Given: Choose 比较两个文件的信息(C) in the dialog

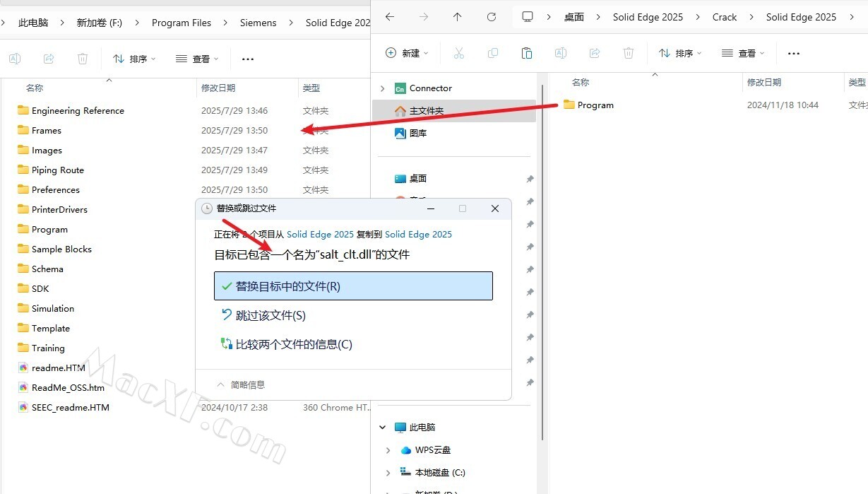Looking at the screenshot, I should click(286, 344).
